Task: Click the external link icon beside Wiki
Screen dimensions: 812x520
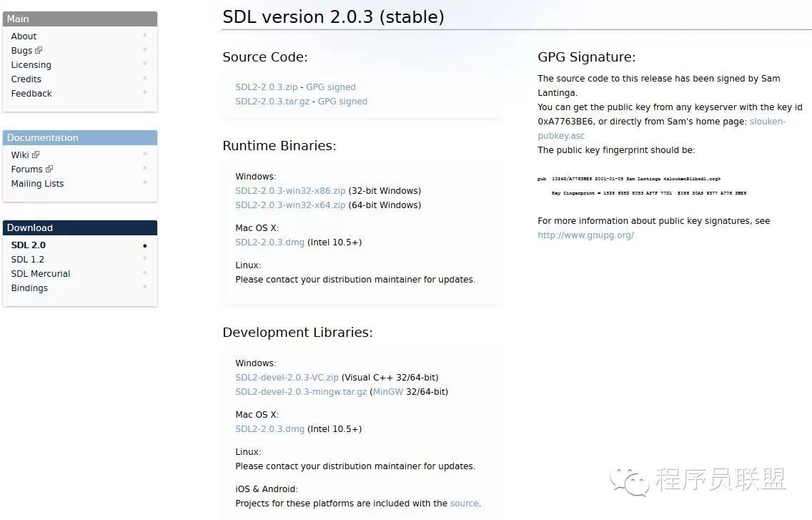Action: (x=36, y=154)
